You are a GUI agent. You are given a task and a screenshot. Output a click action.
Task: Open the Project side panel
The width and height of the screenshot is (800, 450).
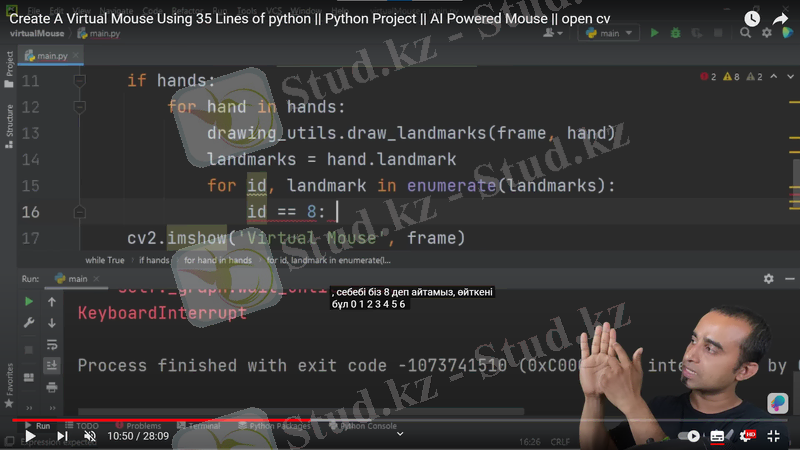click(x=9, y=69)
